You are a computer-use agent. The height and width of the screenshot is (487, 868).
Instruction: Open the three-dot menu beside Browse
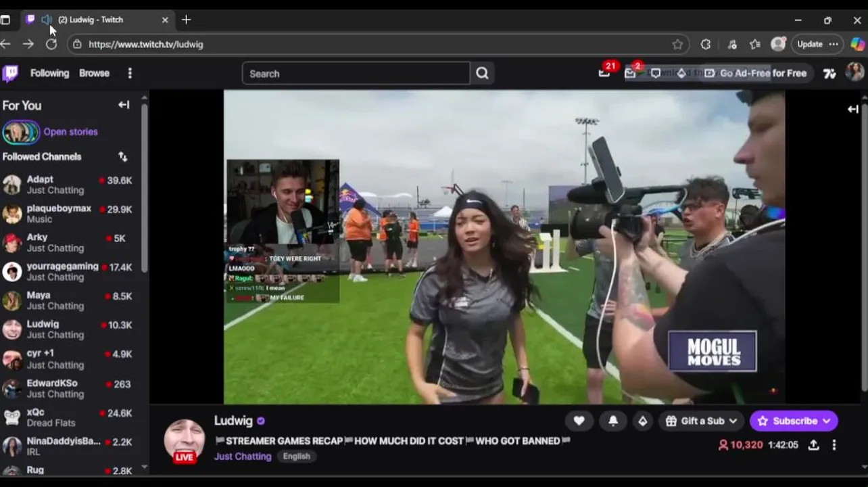130,73
